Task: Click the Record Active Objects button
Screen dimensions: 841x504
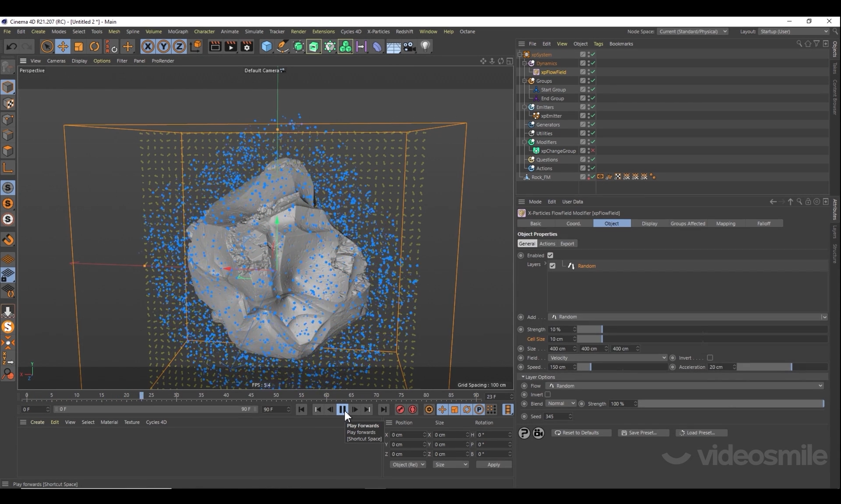Action: pos(400,409)
